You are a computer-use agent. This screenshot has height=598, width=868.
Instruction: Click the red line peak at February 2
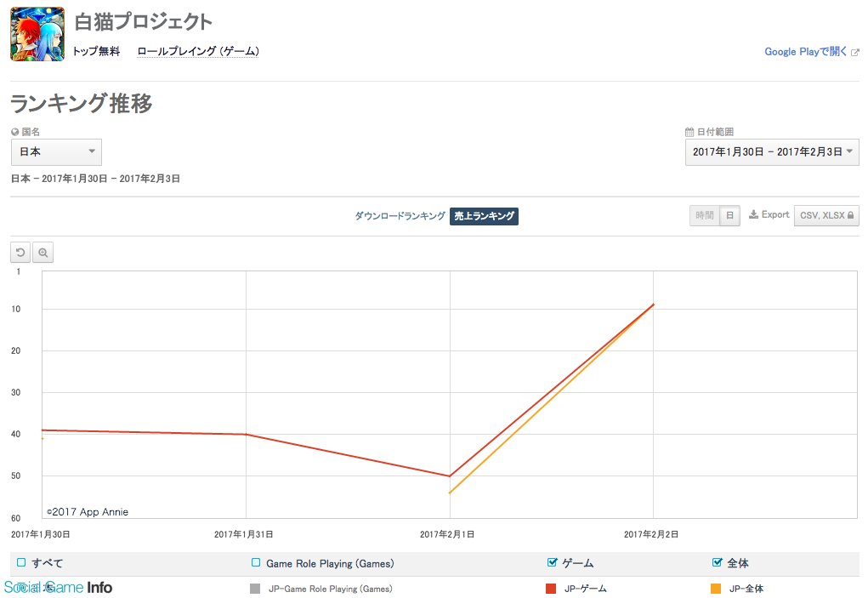click(x=653, y=305)
